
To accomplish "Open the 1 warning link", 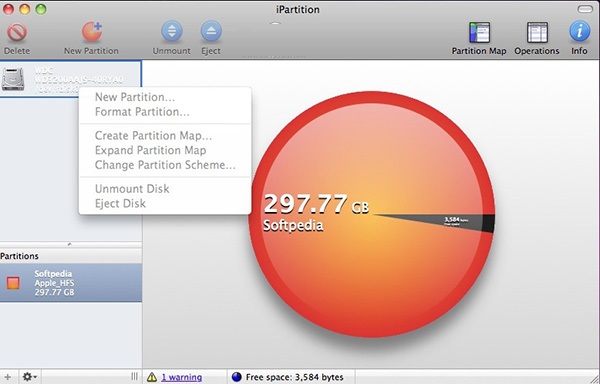I will click(x=182, y=377).
